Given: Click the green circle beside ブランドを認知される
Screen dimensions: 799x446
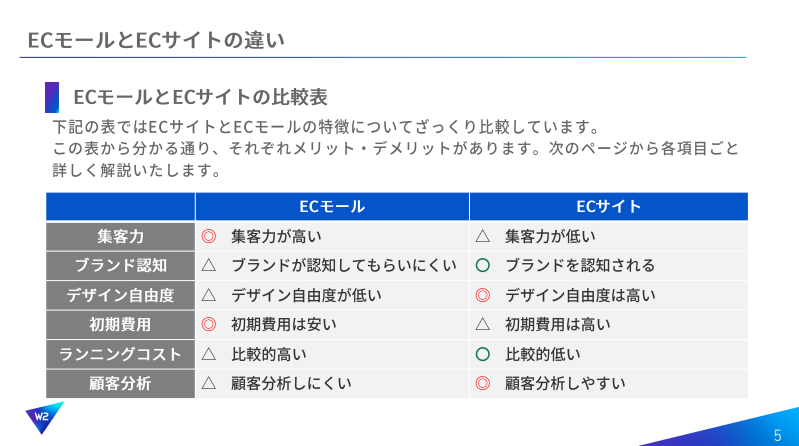Looking at the screenshot, I should [483, 266].
